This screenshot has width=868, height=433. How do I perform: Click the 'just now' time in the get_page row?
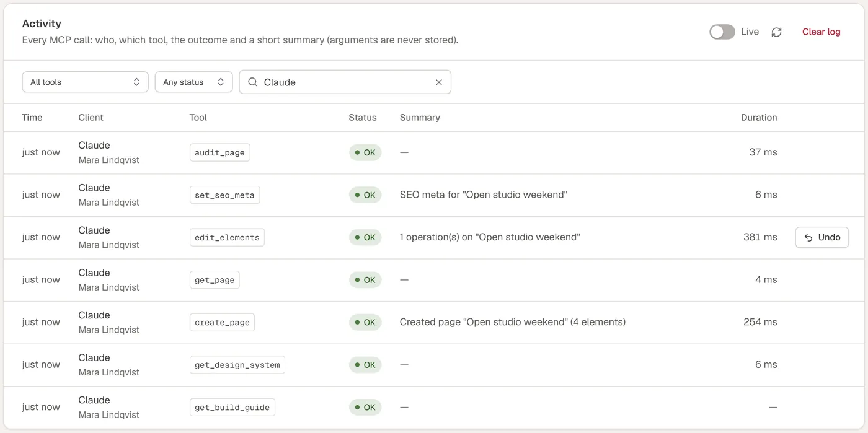click(x=41, y=280)
